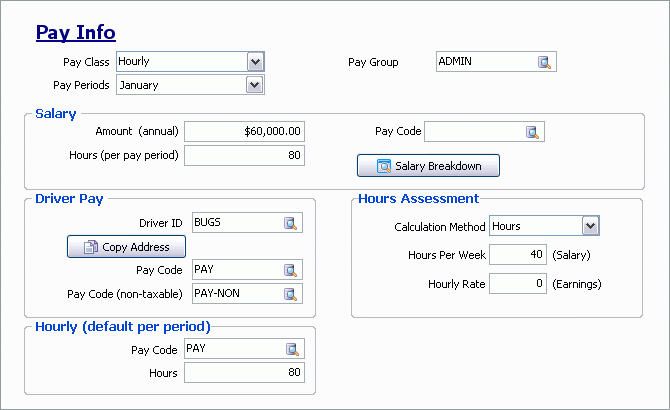
Task: Click the Driver ID text field containing BUGS
Action: point(236,223)
